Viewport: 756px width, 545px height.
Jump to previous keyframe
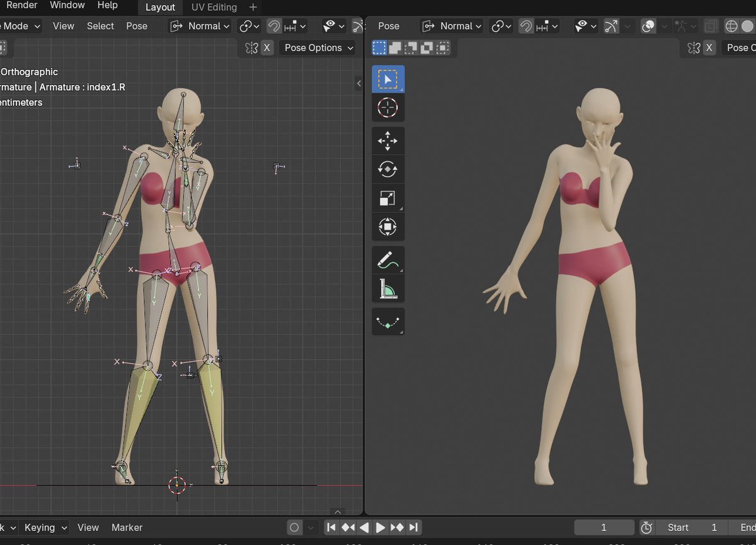pos(348,527)
